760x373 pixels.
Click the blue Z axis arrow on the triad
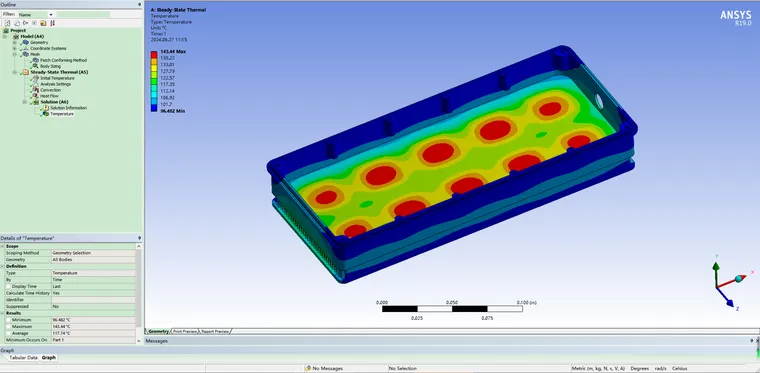pos(730,304)
